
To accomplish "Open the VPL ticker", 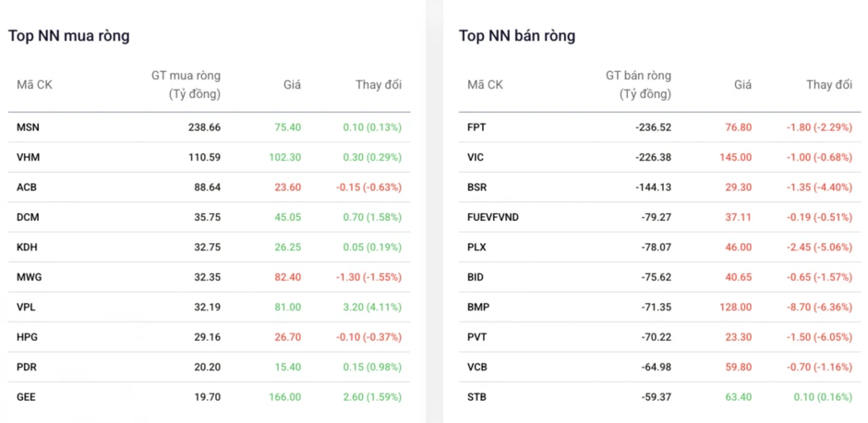I will 26,307.
